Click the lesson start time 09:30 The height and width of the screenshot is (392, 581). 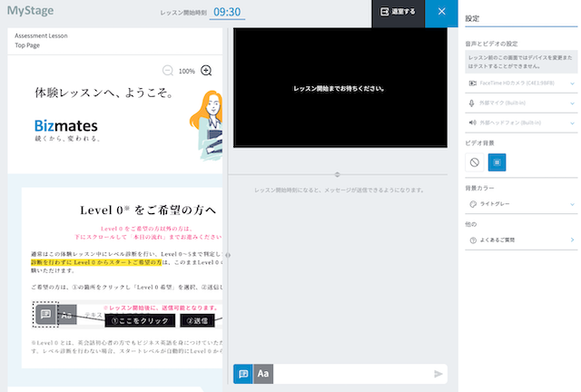tap(227, 12)
